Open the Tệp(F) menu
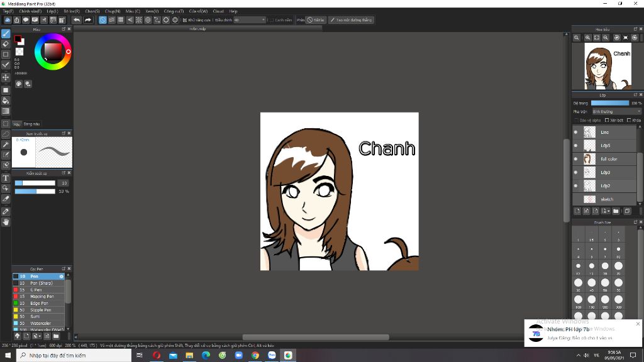 coord(8,11)
